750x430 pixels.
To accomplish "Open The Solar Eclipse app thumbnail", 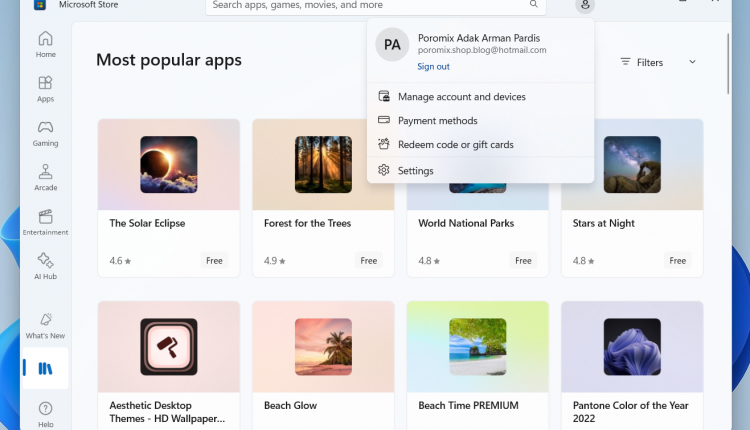I will [169, 165].
